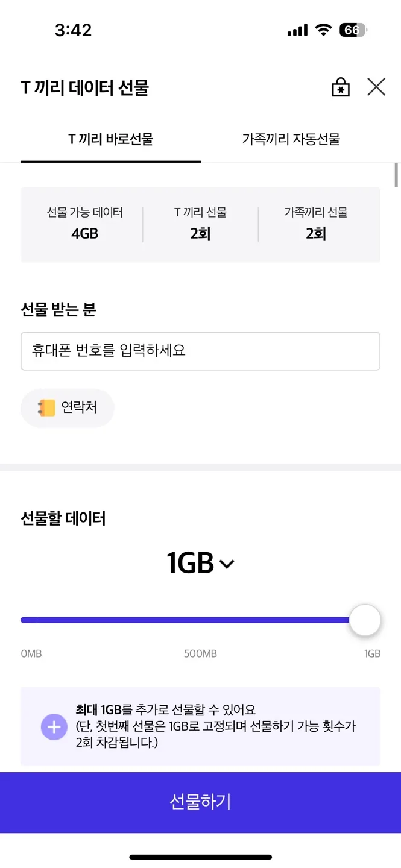
Task: Expand the 1GB data amount dropdown
Action: (x=200, y=564)
